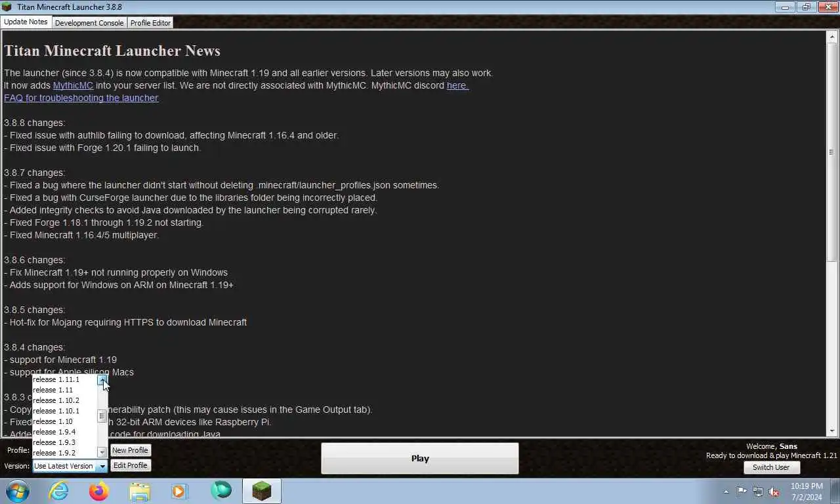
Task: Open the Version dropdown arrow
Action: 102,466
